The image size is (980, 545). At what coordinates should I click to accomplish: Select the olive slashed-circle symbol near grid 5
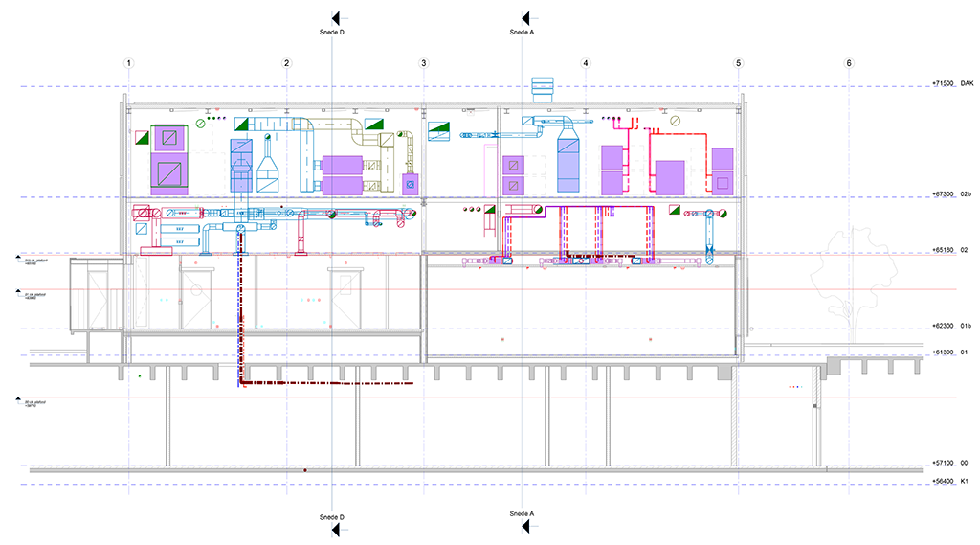(675, 121)
